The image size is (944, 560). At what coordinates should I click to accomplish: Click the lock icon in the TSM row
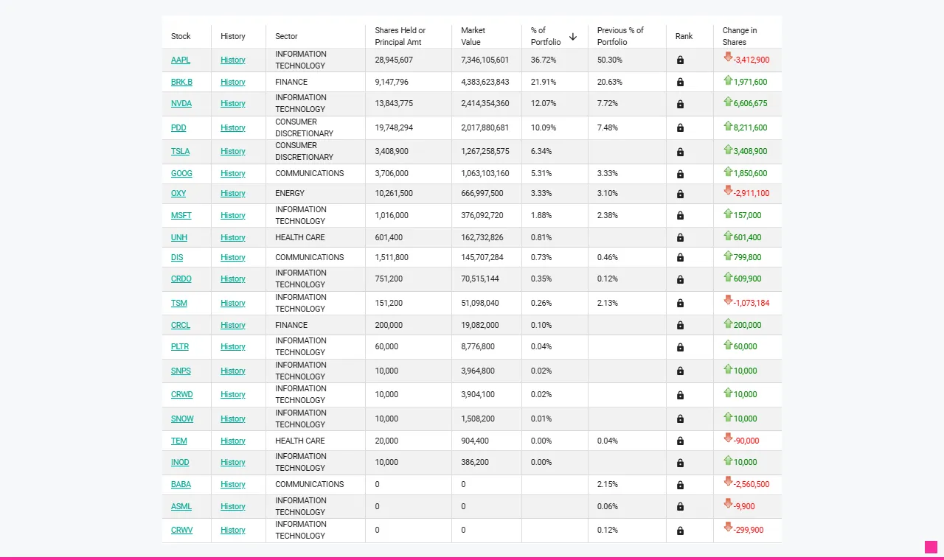pos(680,304)
